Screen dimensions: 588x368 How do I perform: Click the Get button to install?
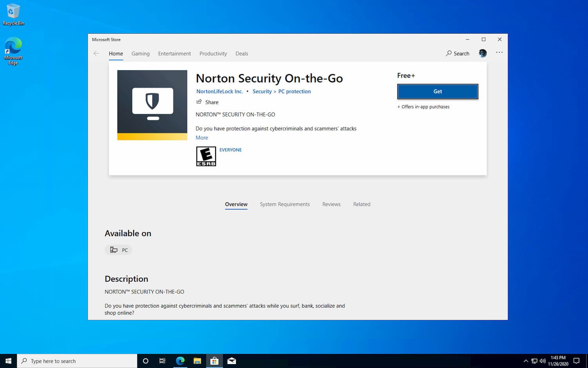tap(437, 91)
